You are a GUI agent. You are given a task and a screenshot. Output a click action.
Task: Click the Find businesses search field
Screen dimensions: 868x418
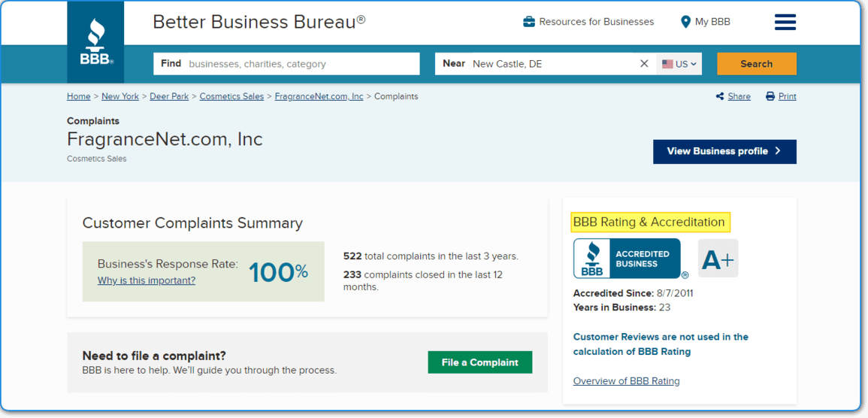pos(287,64)
